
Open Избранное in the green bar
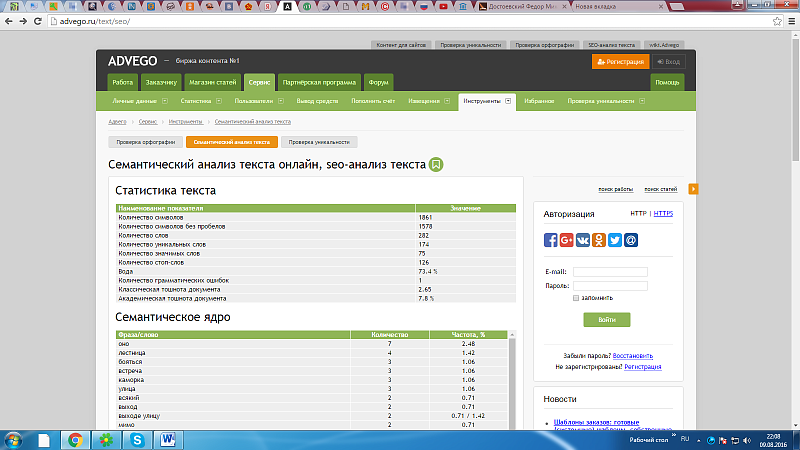click(539, 101)
